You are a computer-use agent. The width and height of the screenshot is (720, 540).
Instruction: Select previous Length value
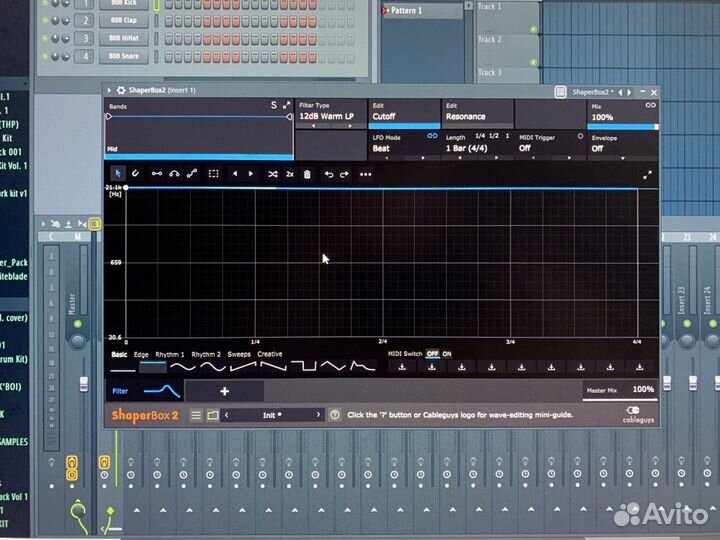[x=460, y=158]
